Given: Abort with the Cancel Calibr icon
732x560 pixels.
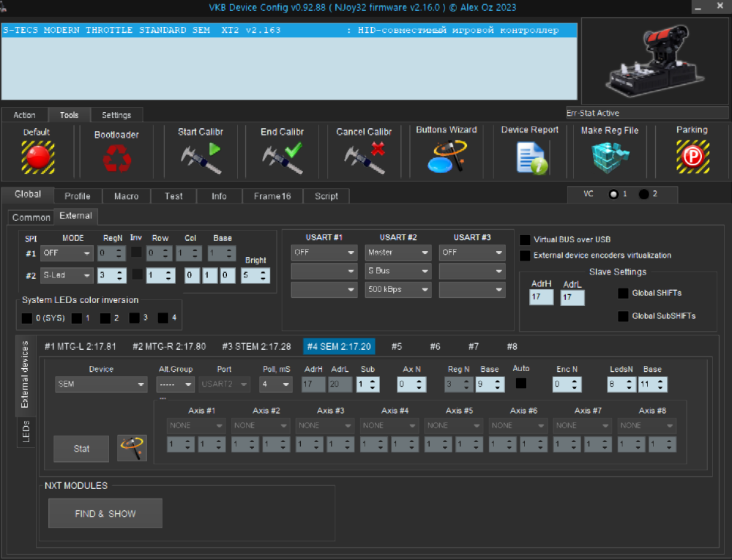Looking at the screenshot, I should [x=364, y=157].
